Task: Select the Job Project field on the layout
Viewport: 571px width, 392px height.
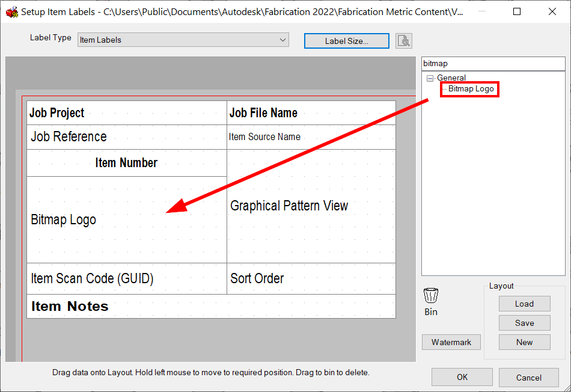Action: tap(57, 112)
